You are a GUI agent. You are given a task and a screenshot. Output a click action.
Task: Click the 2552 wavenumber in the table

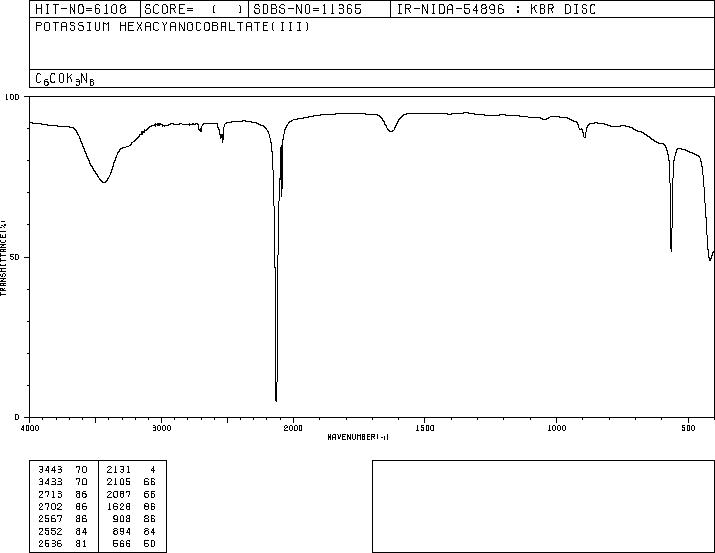click(50, 532)
